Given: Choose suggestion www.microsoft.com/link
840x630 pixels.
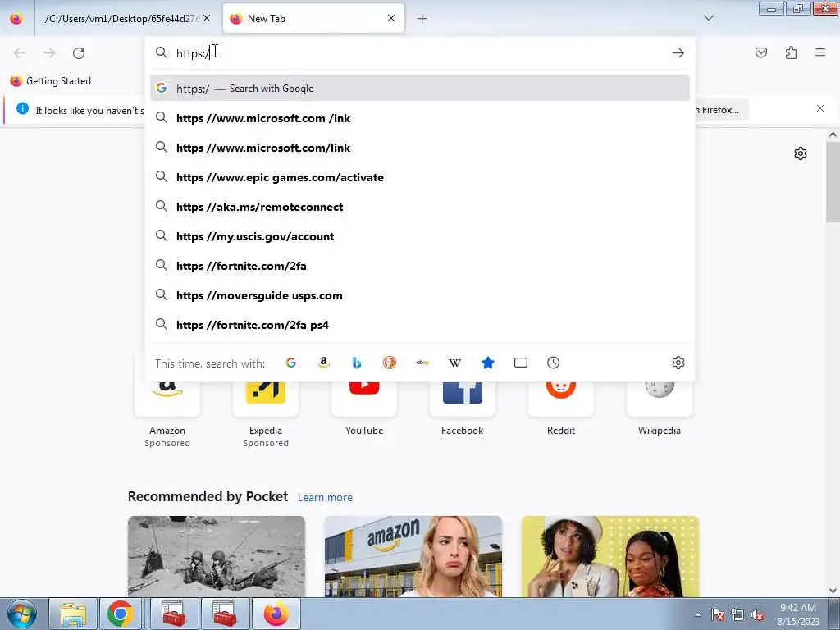Looking at the screenshot, I should pos(419,148).
